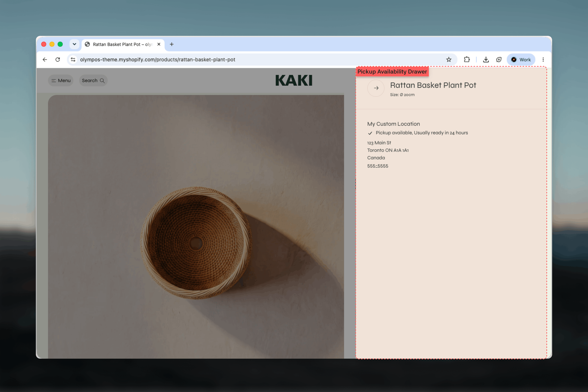
Task: Click the 'Size: Ø 20cm' text
Action: (x=402, y=95)
